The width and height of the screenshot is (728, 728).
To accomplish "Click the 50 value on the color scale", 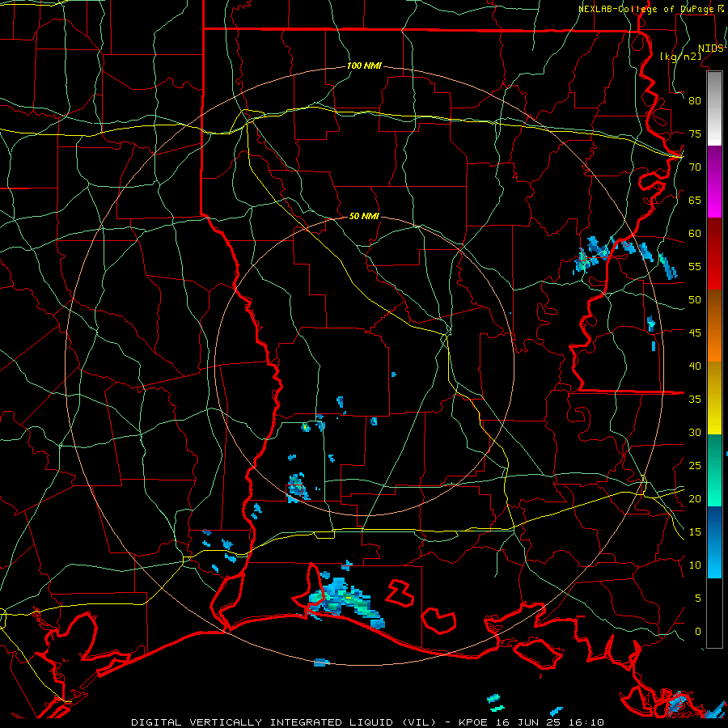I will [x=695, y=299].
